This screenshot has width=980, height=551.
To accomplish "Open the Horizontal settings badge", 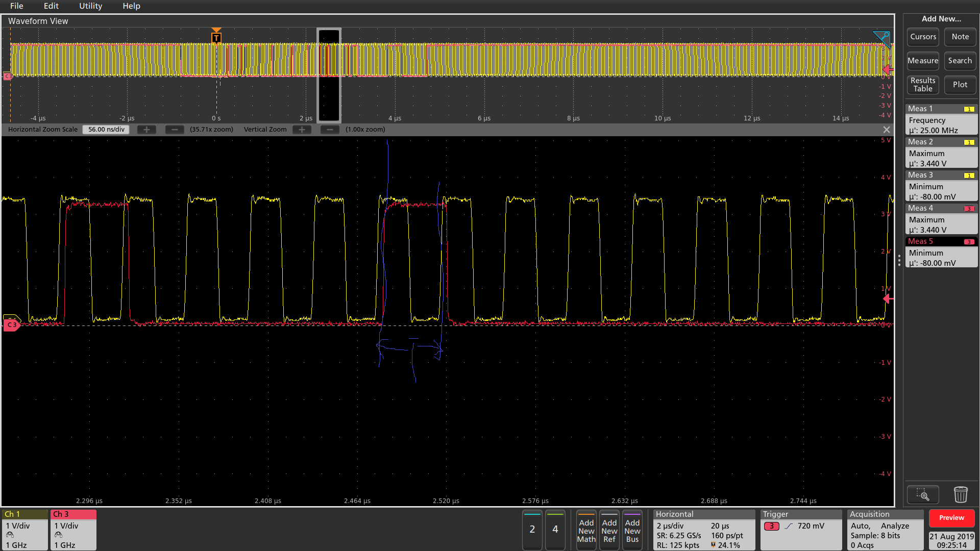I will (x=704, y=530).
